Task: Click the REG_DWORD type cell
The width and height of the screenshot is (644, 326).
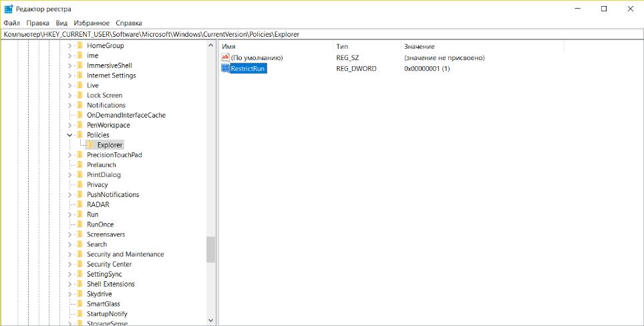Action: click(356, 69)
